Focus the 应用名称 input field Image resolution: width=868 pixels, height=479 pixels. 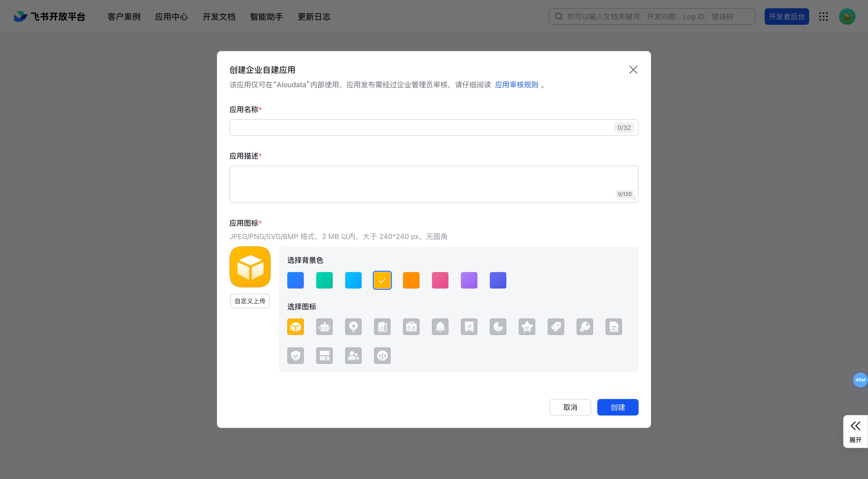434,127
